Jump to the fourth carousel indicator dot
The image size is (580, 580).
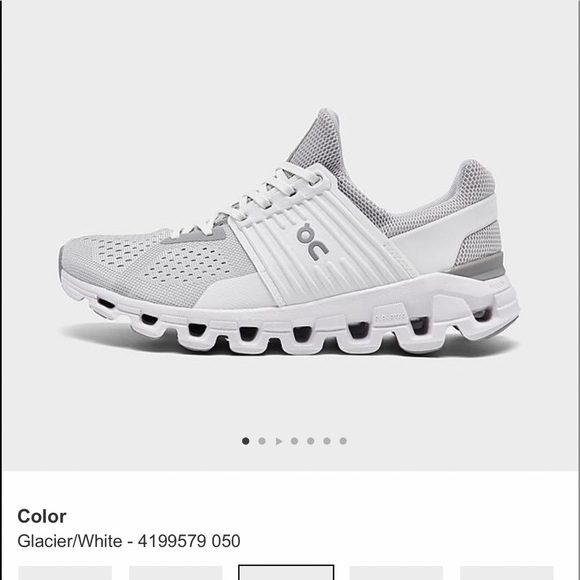pyautogui.click(x=294, y=441)
